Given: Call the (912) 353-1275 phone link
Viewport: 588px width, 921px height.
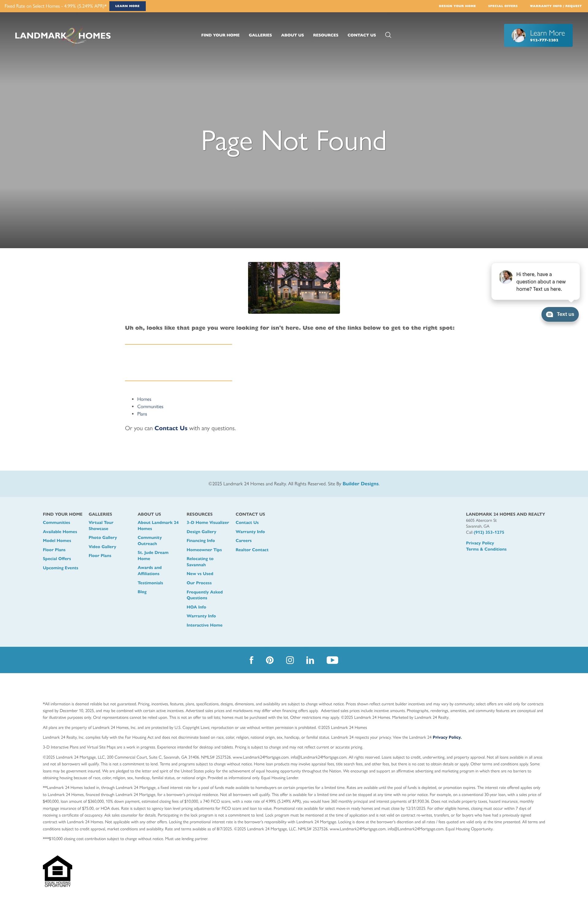Looking at the screenshot, I should [488, 533].
